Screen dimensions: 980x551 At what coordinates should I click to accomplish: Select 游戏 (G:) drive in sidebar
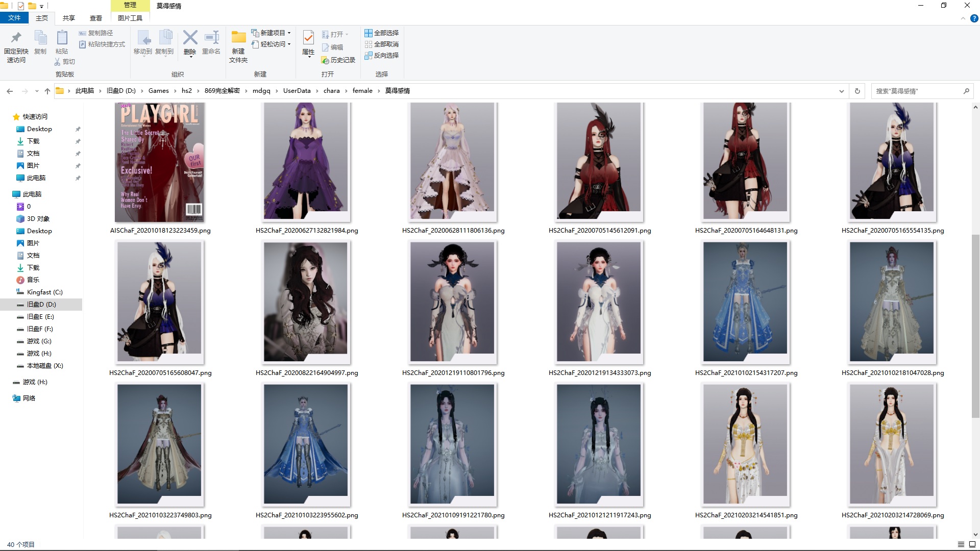click(x=39, y=341)
